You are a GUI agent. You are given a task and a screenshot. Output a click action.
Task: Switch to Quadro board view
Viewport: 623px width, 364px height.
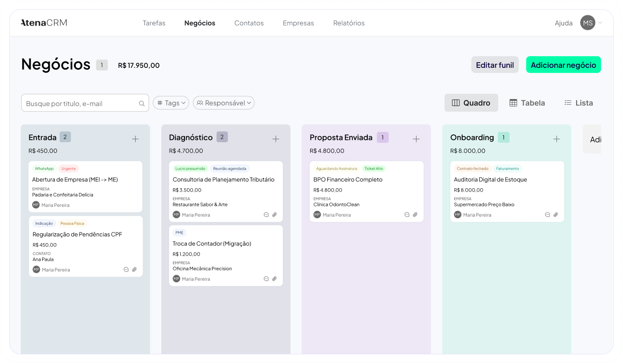pyautogui.click(x=471, y=103)
